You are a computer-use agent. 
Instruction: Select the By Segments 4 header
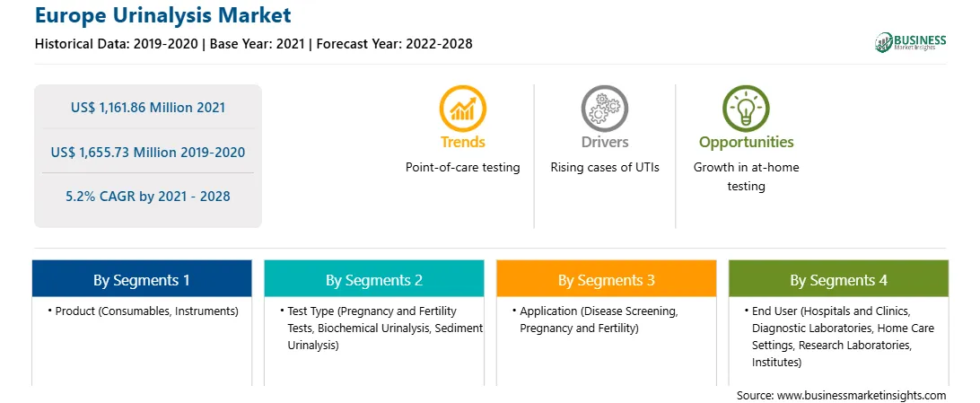point(838,278)
